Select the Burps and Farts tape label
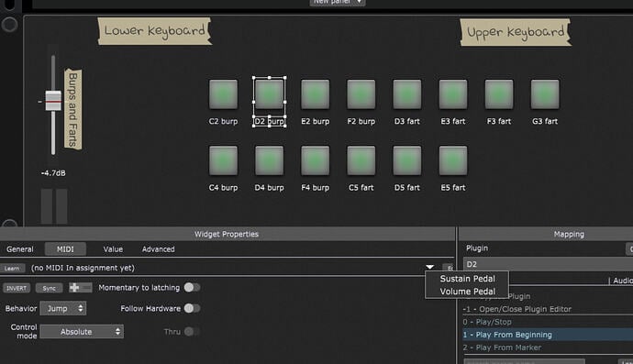The height and width of the screenshot is (364, 633). 73,109
